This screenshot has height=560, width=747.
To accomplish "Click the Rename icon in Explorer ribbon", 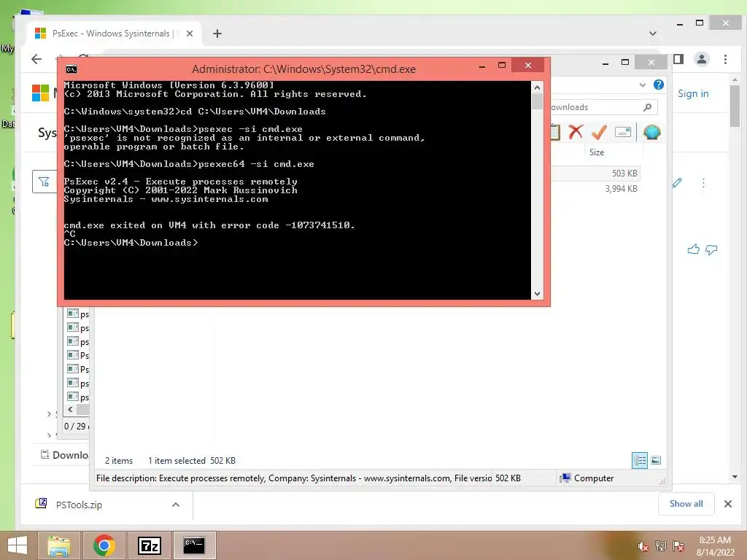I will pos(623,132).
